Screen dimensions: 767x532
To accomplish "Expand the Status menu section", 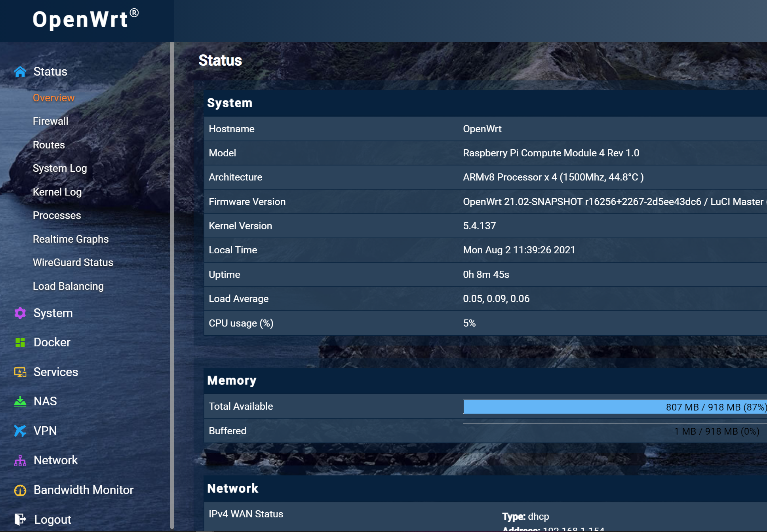I will [x=50, y=72].
